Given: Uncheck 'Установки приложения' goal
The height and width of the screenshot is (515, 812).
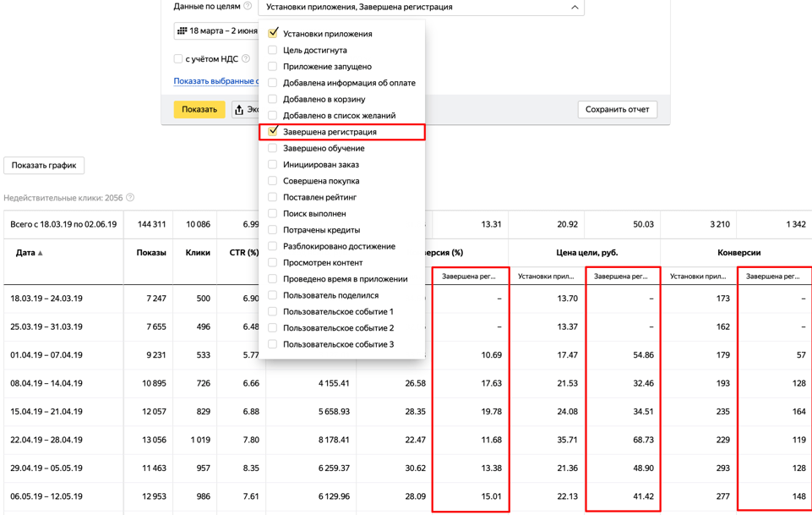Looking at the screenshot, I should (x=273, y=34).
